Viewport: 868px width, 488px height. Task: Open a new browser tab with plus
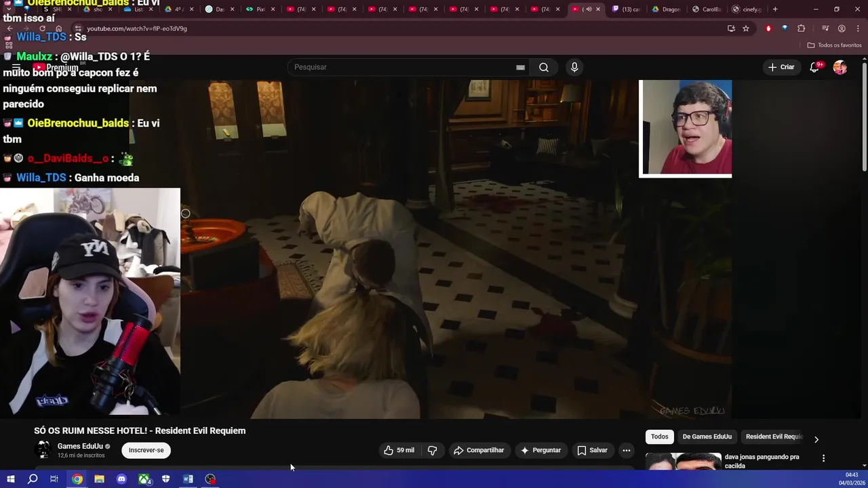pos(775,9)
